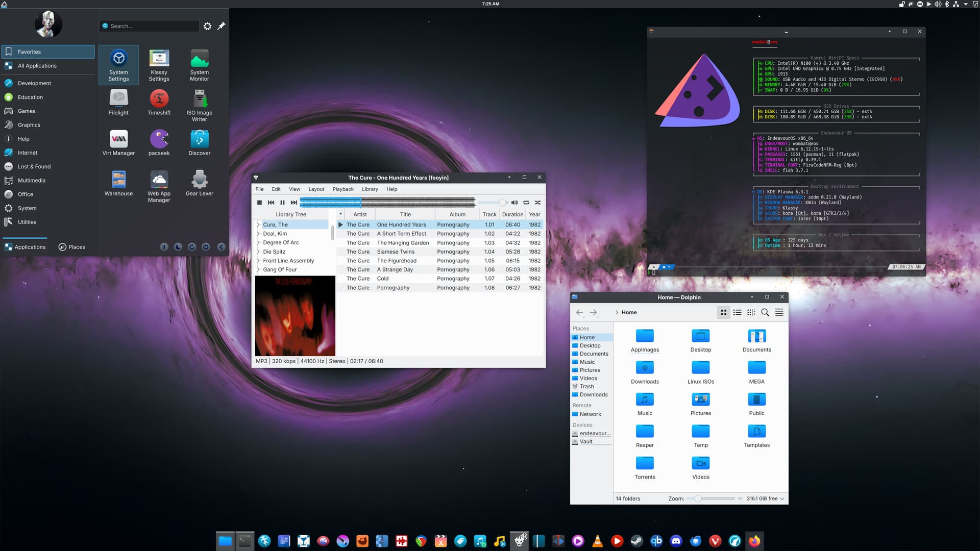Select Documents in Dolphin Places

pyautogui.click(x=592, y=354)
